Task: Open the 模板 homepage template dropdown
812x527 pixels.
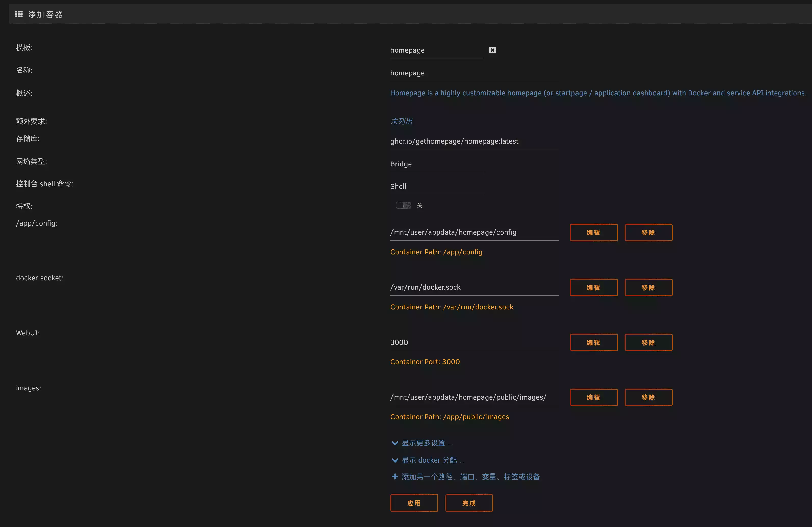Action: tap(436, 50)
